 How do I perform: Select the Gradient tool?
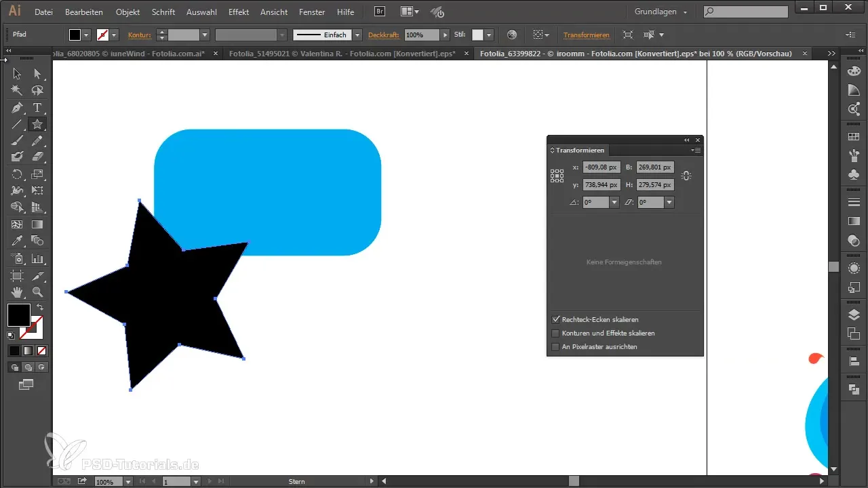37,224
